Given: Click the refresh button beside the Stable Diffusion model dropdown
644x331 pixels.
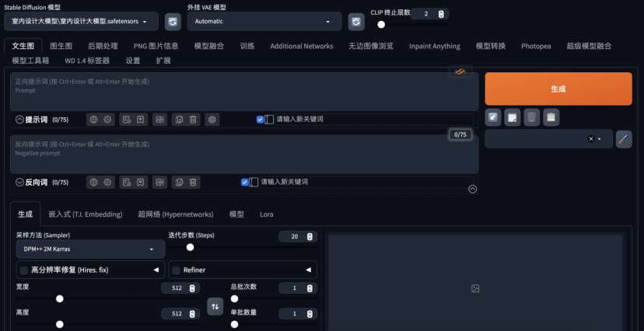Looking at the screenshot, I should click(x=173, y=22).
